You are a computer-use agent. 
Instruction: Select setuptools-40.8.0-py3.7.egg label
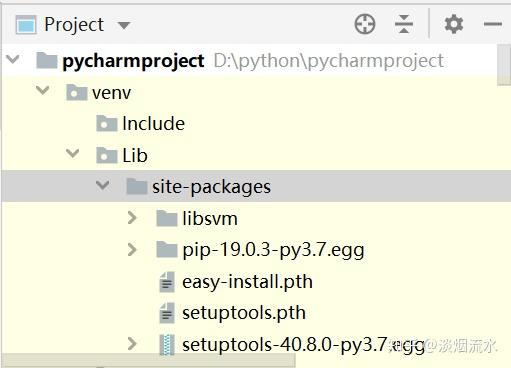tap(303, 345)
